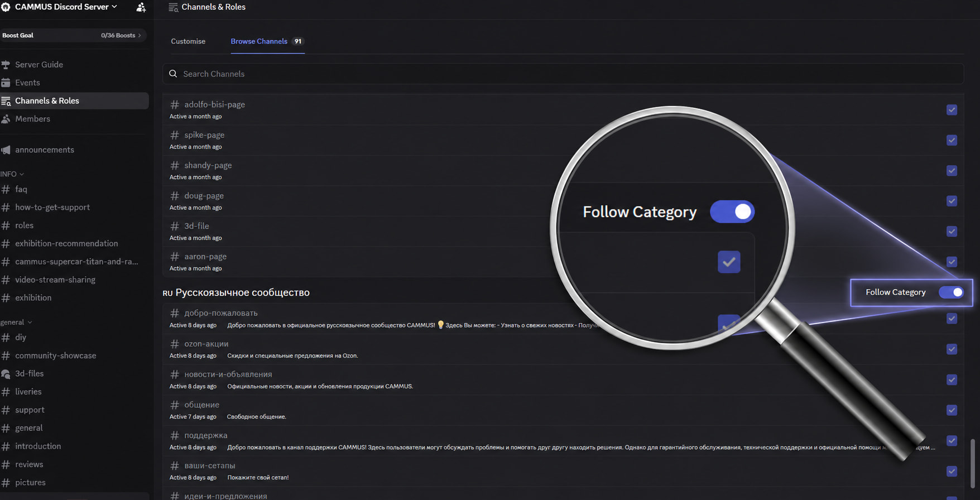This screenshot has height=500, width=980.
Task: Uncheck the doug-page channel checkbox
Action: [952, 201]
